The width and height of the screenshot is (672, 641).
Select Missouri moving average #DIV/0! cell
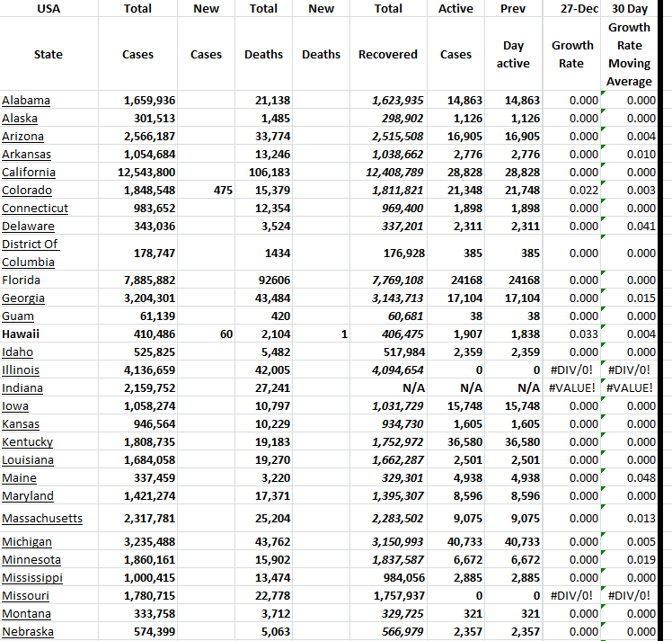tap(629, 596)
